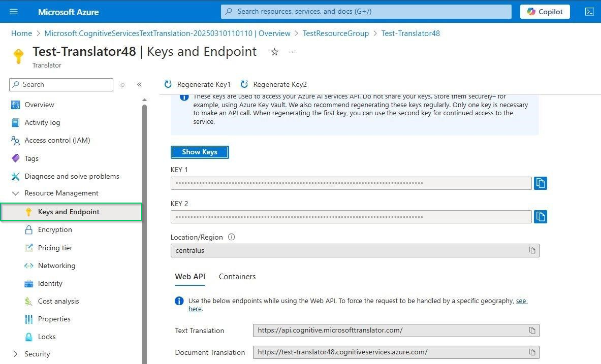The width and height of the screenshot is (601, 364).
Task: Click the sidebar vertical scrollbar
Action: pos(144,228)
